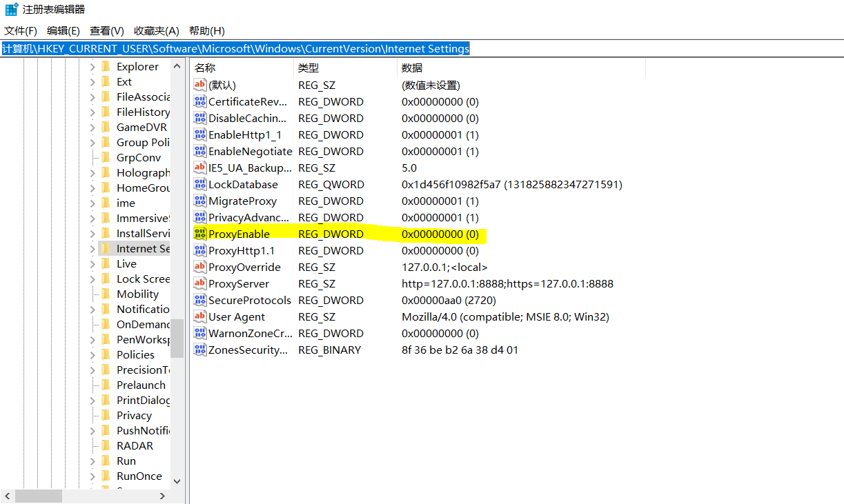
Task: Select the ProxyEnable REG_DWORD value icon
Action: pos(199,234)
